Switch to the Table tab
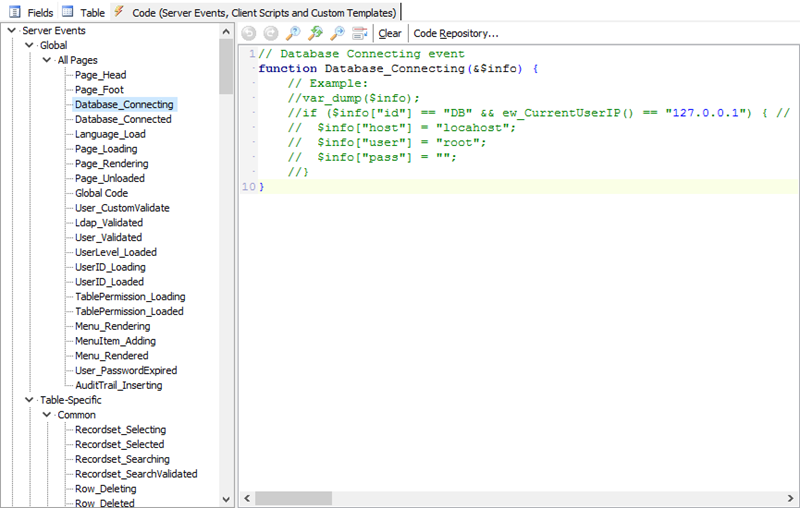The image size is (800, 508). [x=92, y=12]
